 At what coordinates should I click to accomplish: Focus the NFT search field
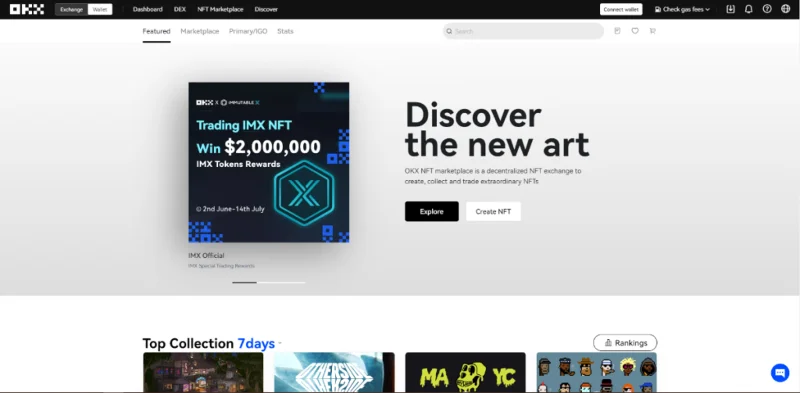[523, 31]
